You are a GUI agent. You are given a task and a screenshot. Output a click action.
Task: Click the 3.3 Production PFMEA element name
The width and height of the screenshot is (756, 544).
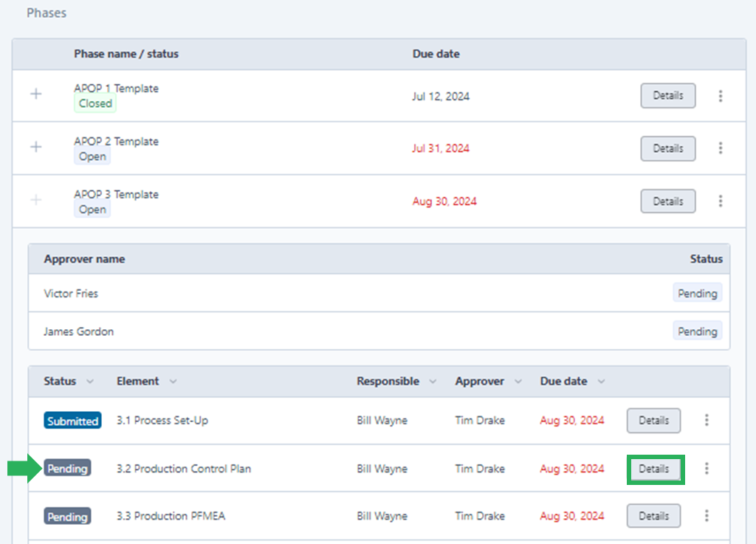click(x=171, y=516)
